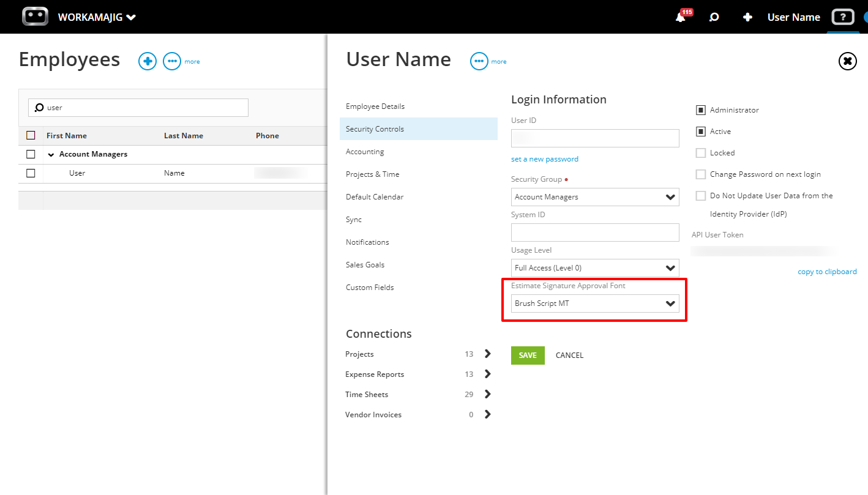Screen dimensions: 868x495
Task: Tick the checkbox for the User row
Action: (x=31, y=173)
